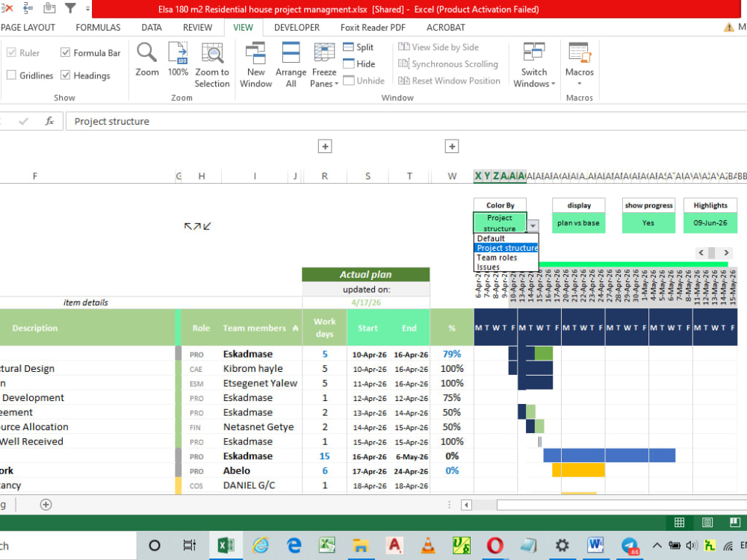747x560 pixels.
Task: Open the Zoom dialog magnifier icon
Action: coord(146,53)
